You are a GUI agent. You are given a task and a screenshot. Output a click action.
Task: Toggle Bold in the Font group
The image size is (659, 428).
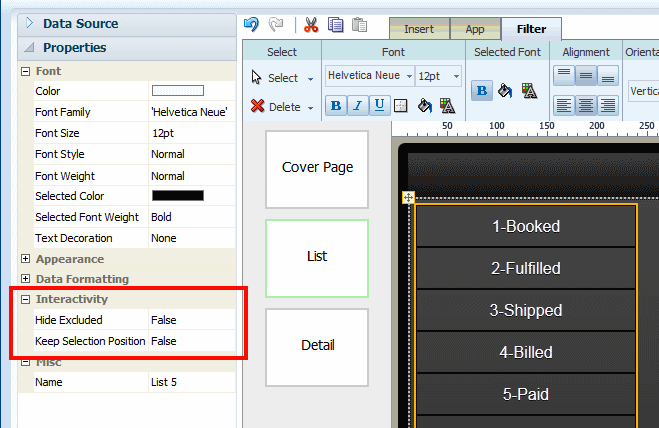coord(336,105)
